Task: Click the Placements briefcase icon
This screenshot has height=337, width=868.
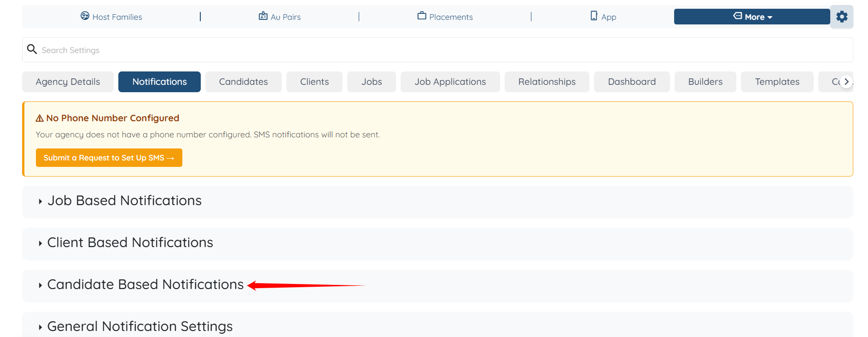Action: (x=422, y=16)
